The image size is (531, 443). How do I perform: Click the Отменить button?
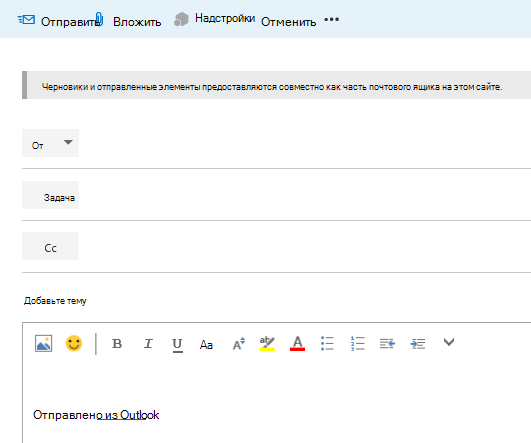289,22
